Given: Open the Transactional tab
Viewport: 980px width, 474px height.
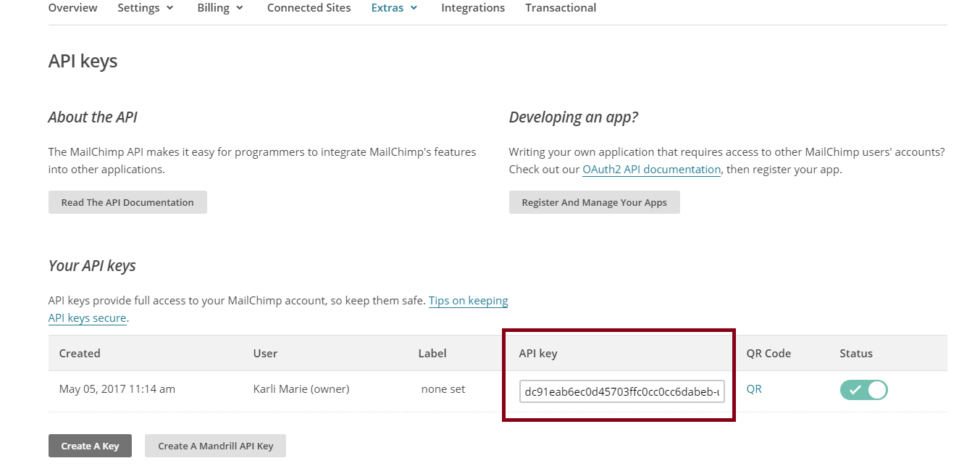Looking at the screenshot, I should [x=561, y=8].
